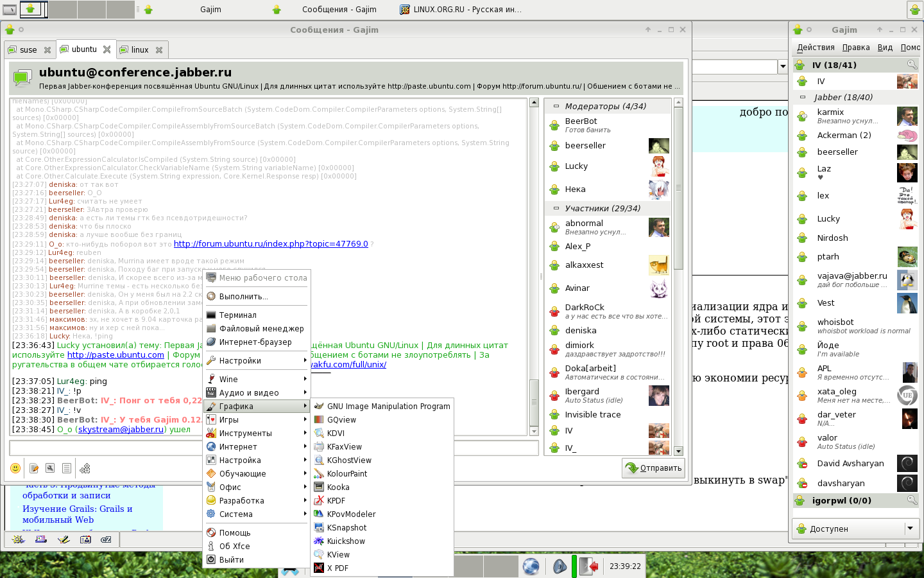This screenshot has height=578, width=924.
Task: Open KPovModeler from the submenu
Action: coord(382,514)
